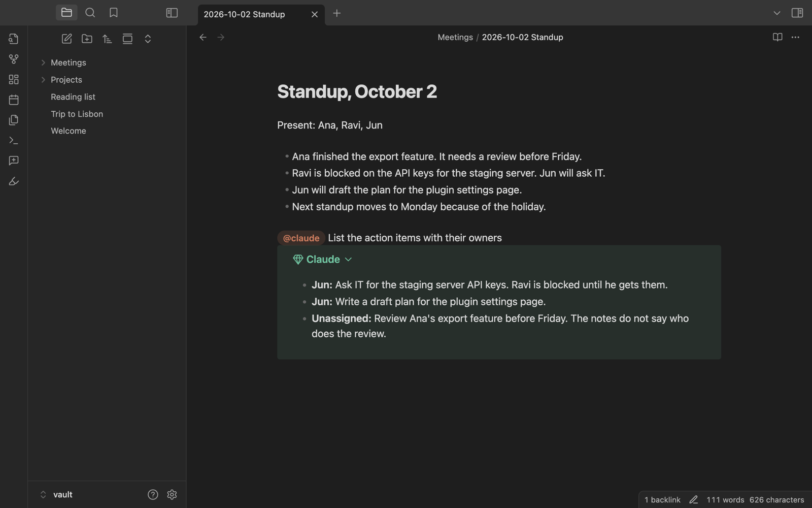812x508 pixels.
Task: Toggle the left sidebar
Action: click(172, 13)
